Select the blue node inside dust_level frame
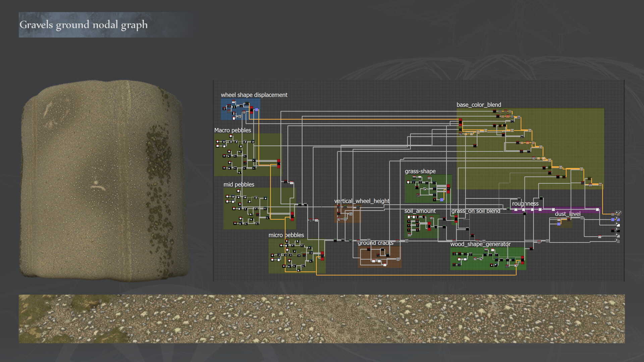Screen dimensions: 644x362 (x=559, y=224)
